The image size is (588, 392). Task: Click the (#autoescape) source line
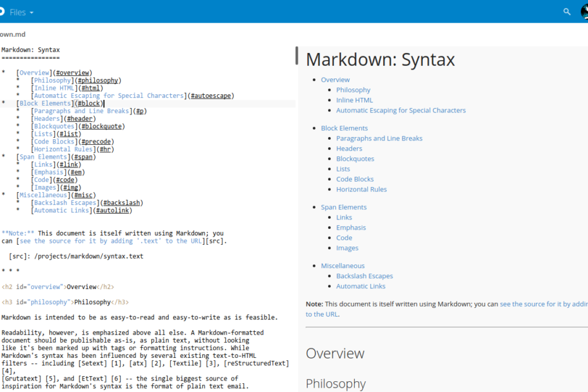coord(132,95)
